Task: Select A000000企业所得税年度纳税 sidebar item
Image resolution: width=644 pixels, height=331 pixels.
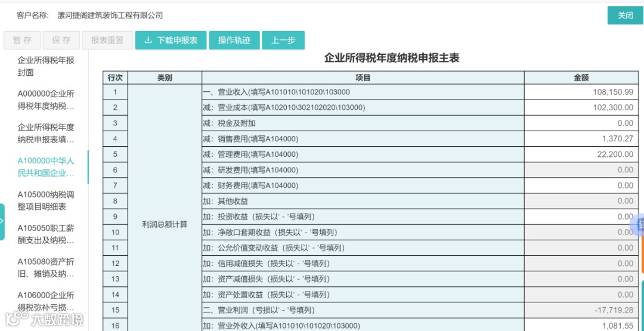Action: tap(46, 100)
